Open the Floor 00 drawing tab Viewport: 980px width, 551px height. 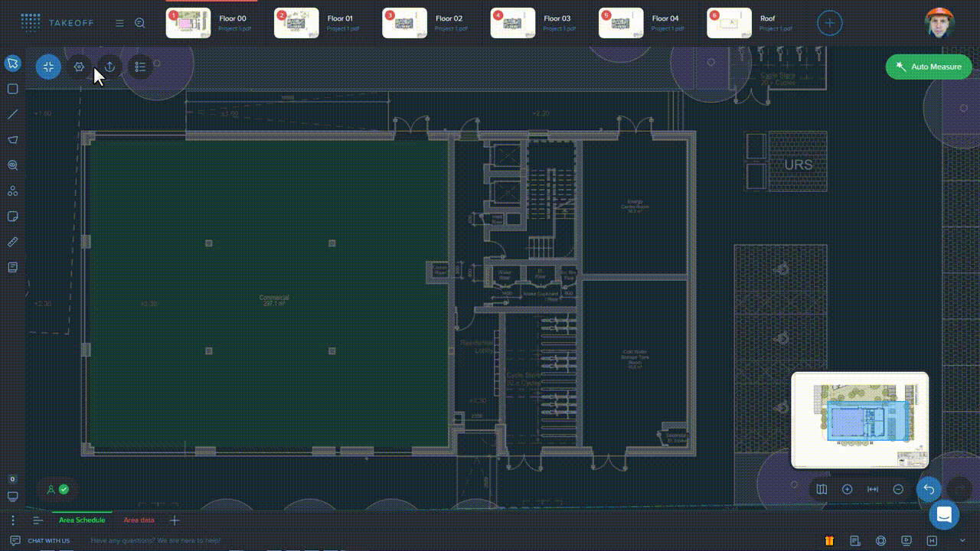(211, 23)
